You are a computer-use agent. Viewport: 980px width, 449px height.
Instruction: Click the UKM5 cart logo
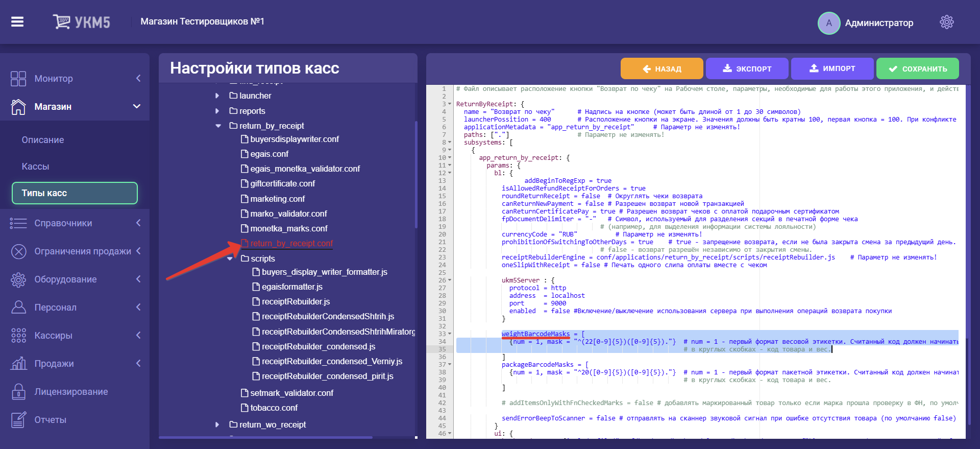(x=82, y=22)
